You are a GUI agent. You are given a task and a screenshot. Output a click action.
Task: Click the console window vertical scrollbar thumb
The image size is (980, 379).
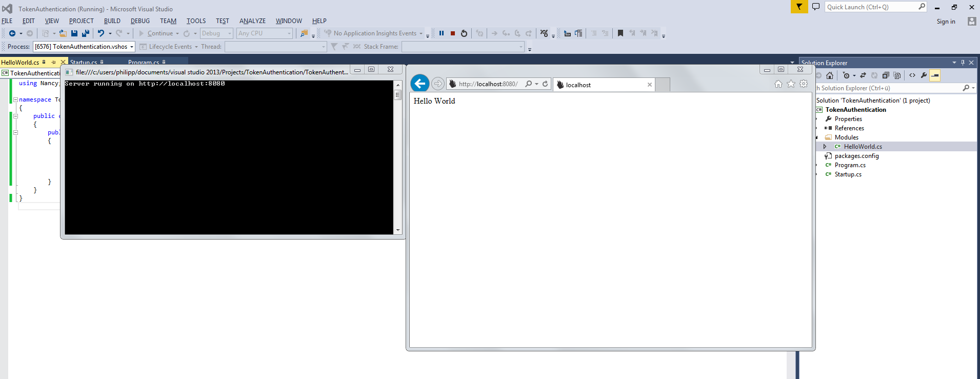click(x=398, y=95)
